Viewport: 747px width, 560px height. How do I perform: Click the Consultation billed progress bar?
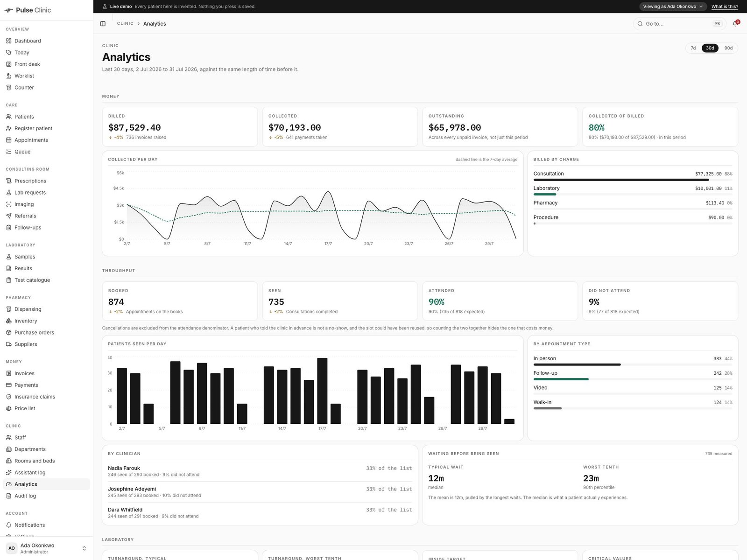(x=633, y=180)
